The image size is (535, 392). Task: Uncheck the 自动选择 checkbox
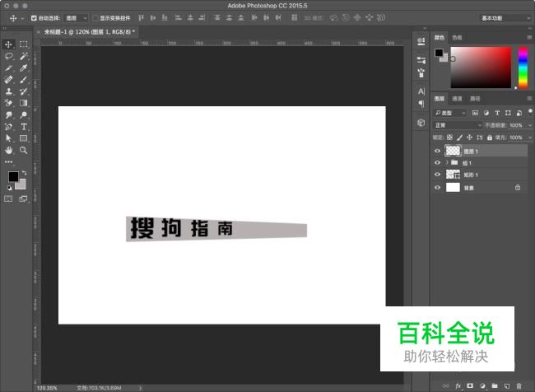34,18
